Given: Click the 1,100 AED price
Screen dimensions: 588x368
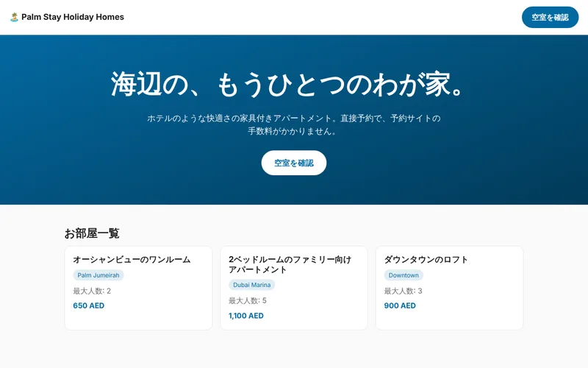Looking at the screenshot, I should [x=246, y=316].
